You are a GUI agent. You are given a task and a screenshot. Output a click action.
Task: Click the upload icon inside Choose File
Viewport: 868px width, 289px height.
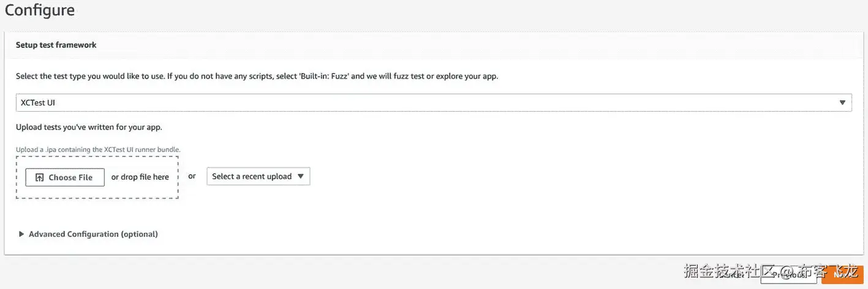click(39, 177)
